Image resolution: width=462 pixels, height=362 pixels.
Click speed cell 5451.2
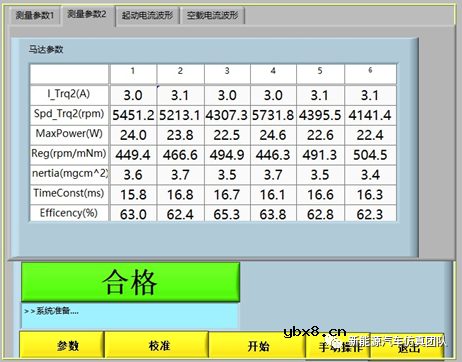coord(133,115)
